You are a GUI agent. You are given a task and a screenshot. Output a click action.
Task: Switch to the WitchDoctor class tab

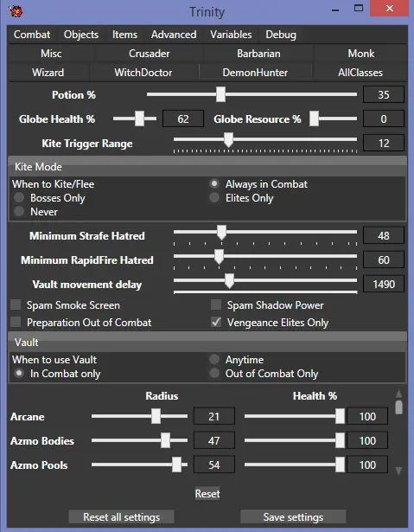pos(143,73)
